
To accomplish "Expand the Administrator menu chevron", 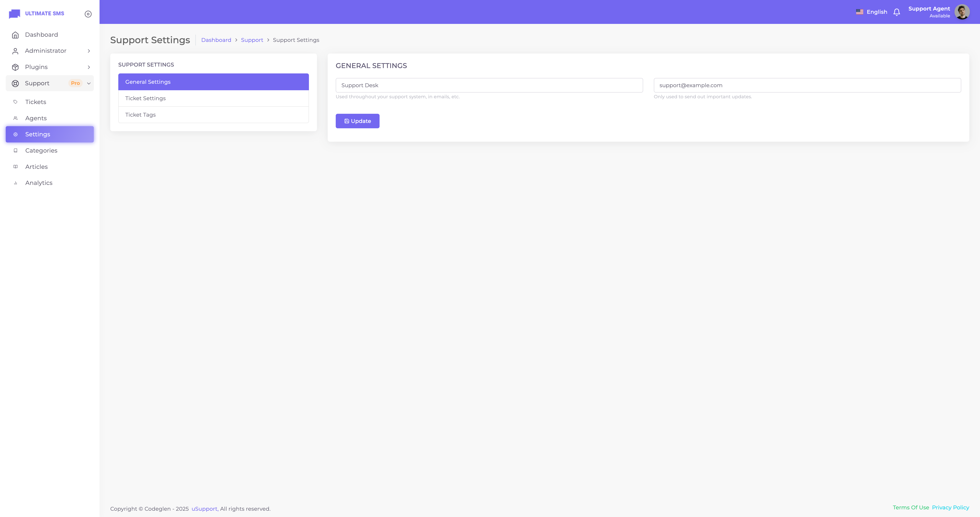I will [x=89, y=51].
